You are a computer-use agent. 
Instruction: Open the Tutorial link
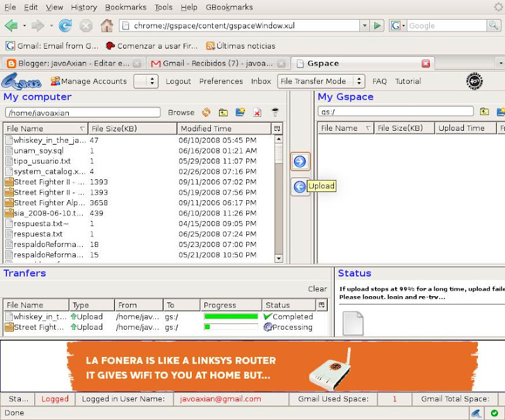point(408,81)
